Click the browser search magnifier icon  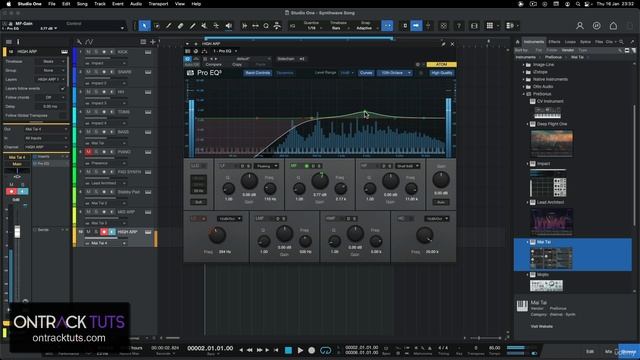(x=621, y=42)
